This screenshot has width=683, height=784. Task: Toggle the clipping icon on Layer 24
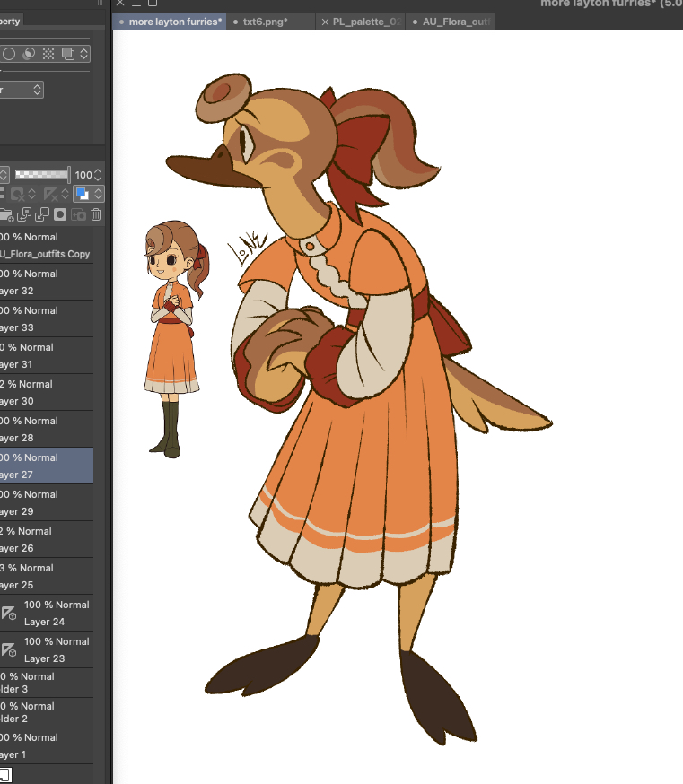(8, 614)
